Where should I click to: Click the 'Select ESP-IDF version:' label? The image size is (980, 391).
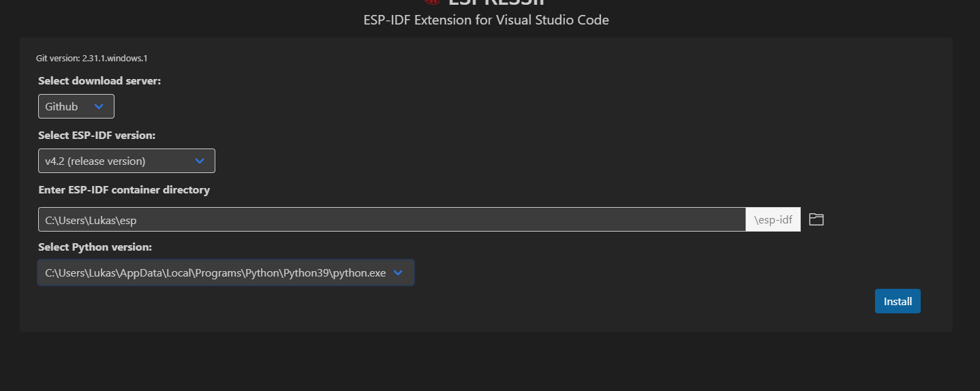(97, 135)
